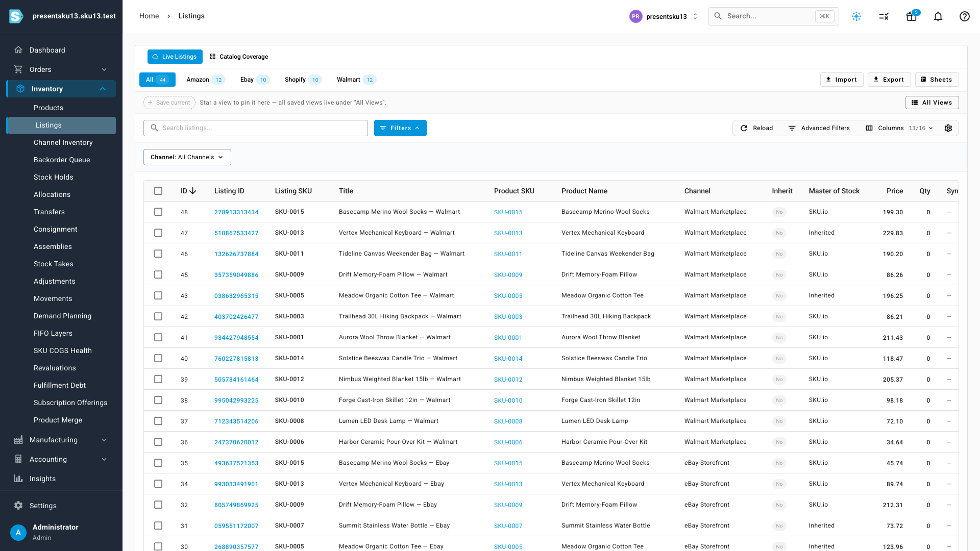Export listings

tap(889, 80)
